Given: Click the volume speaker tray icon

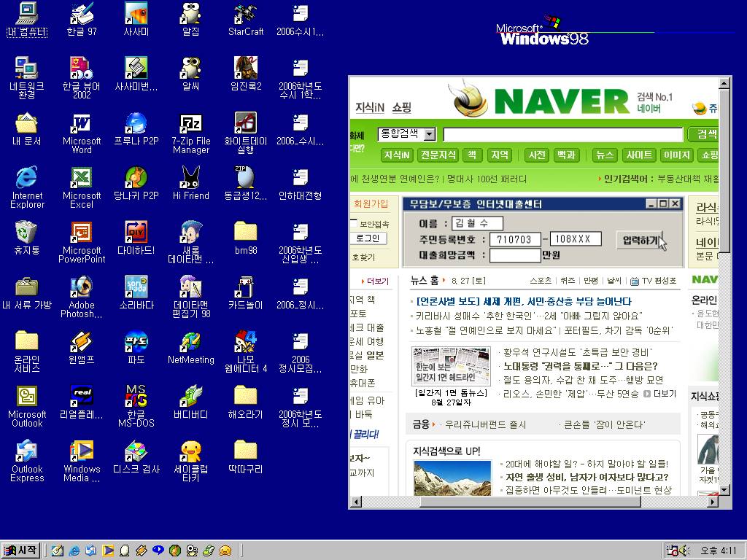Looking at the screenshot, I should pos(684,551).
